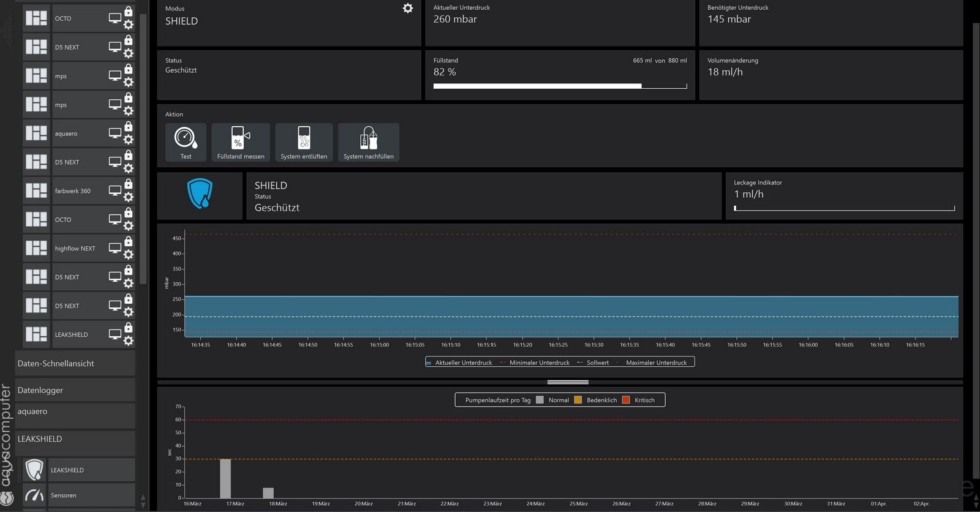The height and width of the screenshot is (512, 980).
Task: Click the sidebar vertical scrollbar
Action: [x=143, y=149]
